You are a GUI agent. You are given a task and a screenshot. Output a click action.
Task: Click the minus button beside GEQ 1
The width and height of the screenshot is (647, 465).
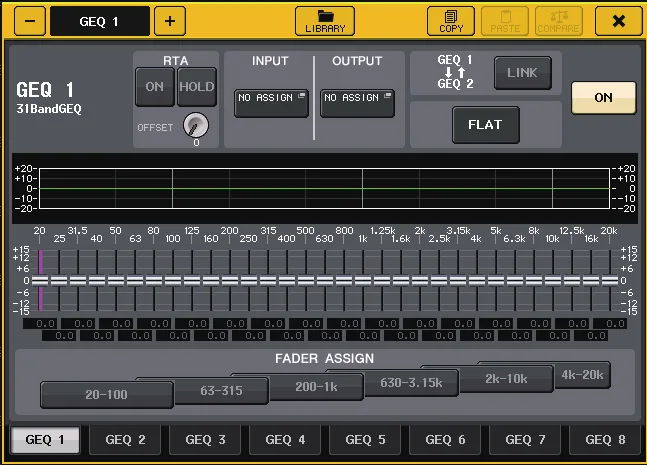30,21
